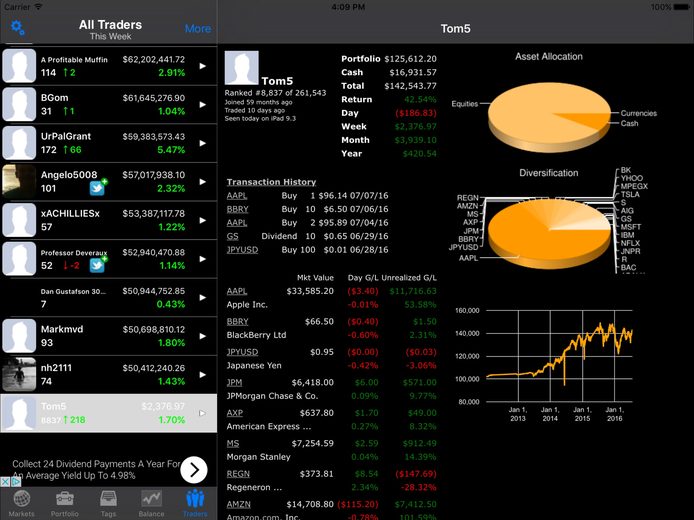694x520 pixels.
Task: Open MS Morgan Stanley holding
Action: coord(233,443)
